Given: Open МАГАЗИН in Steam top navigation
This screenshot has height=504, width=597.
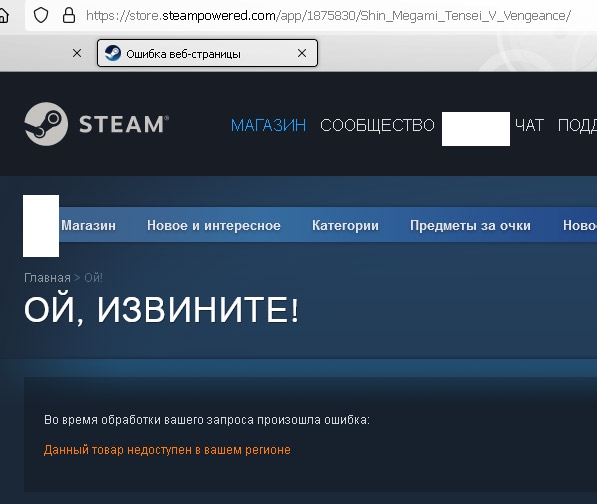Looking at the screenshot, I should (268, 125).
